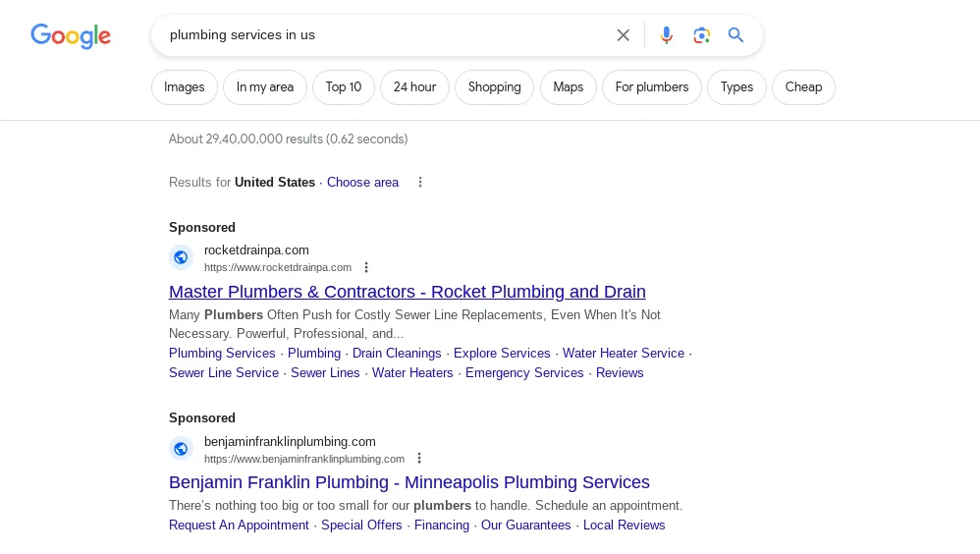
Task: Select the Cheap filter chip
Action: [803, 86]
